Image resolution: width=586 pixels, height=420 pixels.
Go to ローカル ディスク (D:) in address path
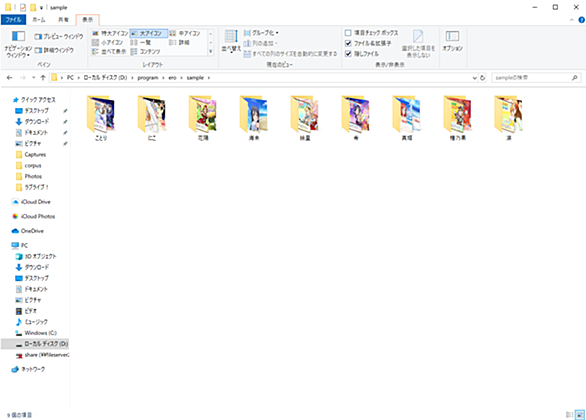click(105, 78)
